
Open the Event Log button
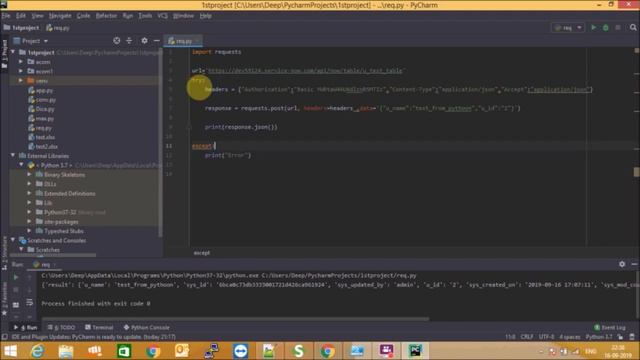[x=610, y=327]
